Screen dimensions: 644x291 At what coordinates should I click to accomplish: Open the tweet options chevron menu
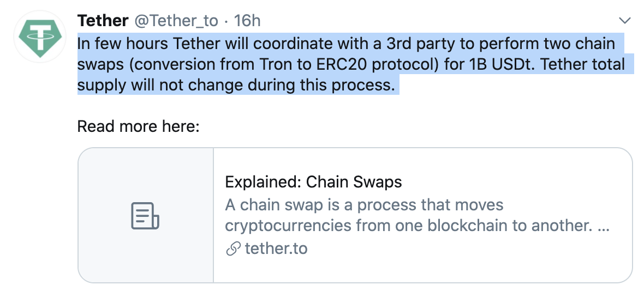coord(624,21)
